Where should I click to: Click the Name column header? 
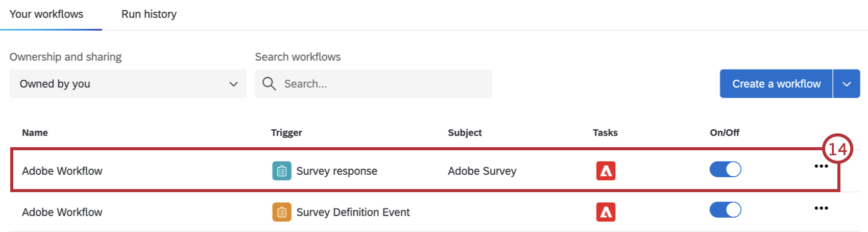coord(35,133)
